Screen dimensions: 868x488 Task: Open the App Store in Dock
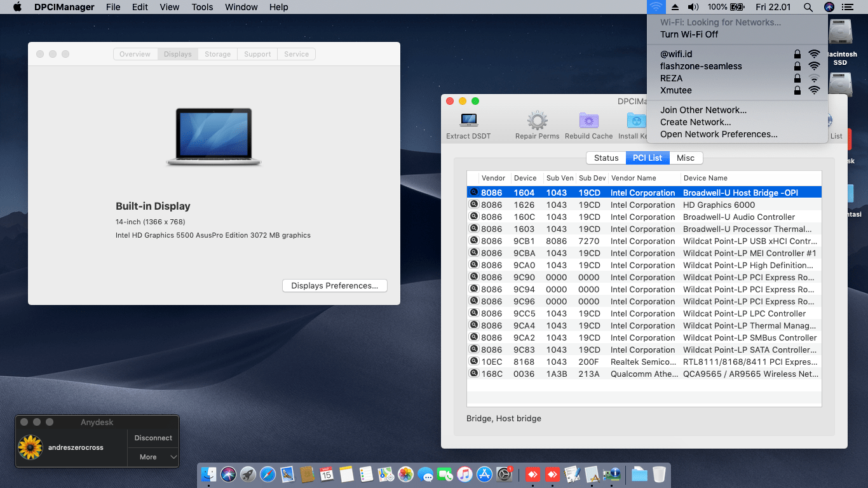click(x=485, y=474)
